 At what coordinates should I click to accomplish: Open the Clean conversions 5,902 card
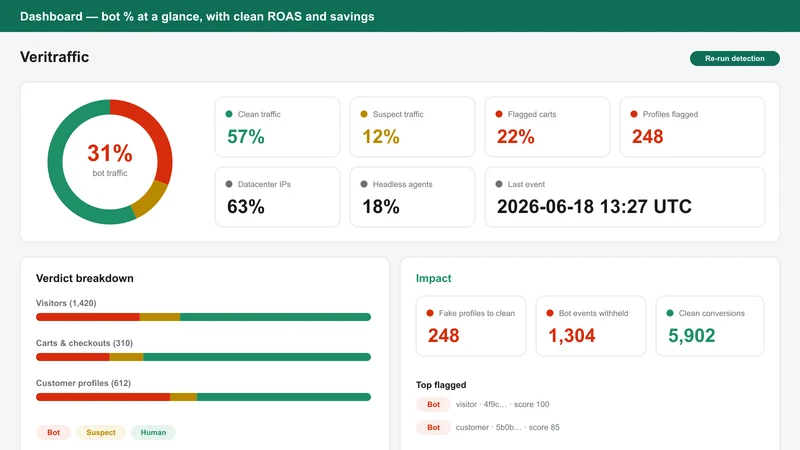(710, 326)
